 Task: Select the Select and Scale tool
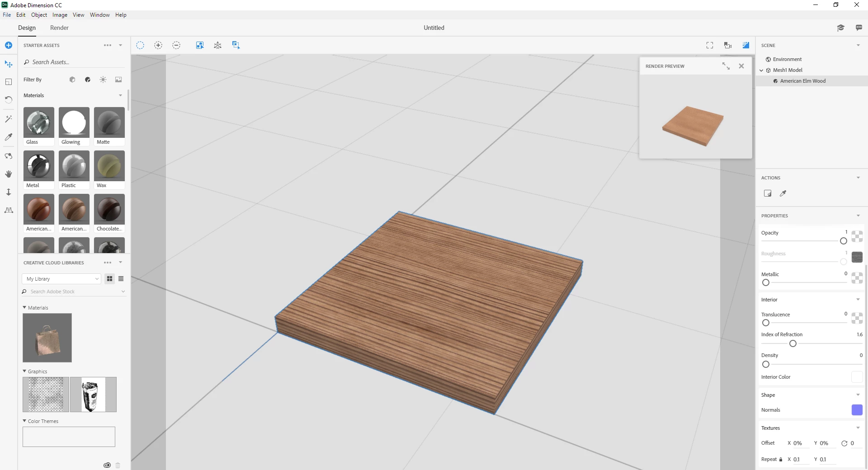pos(9,82)
